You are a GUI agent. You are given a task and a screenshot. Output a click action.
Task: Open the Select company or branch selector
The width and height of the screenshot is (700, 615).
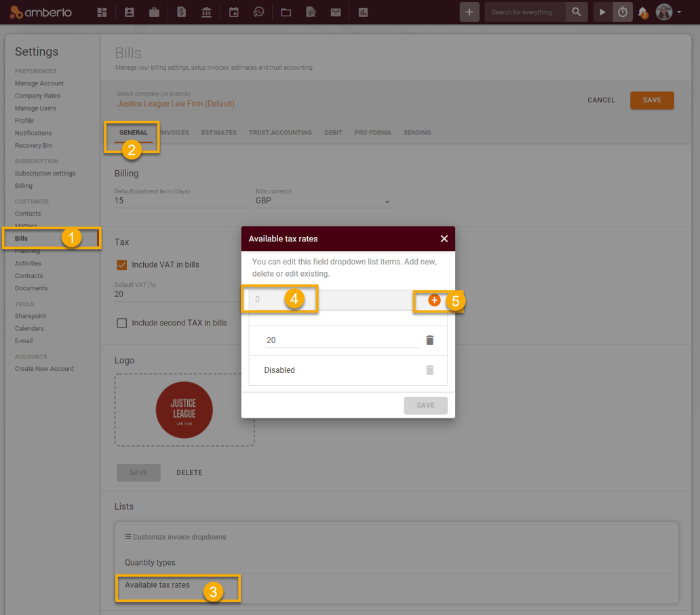coord(236,104)
